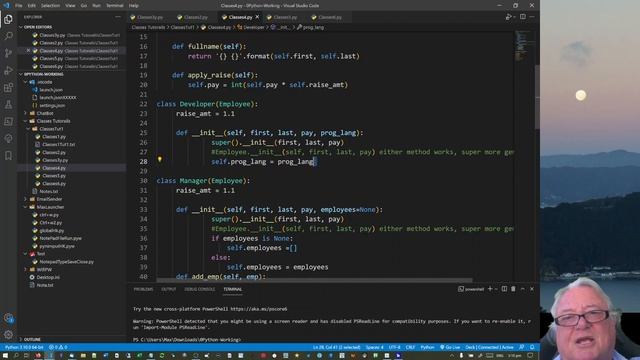Image resolution: width=640 pixels, height=360 pixels.
Task: Open the aka.ms/pscore6 link in terminal
Action: (259, 309)
